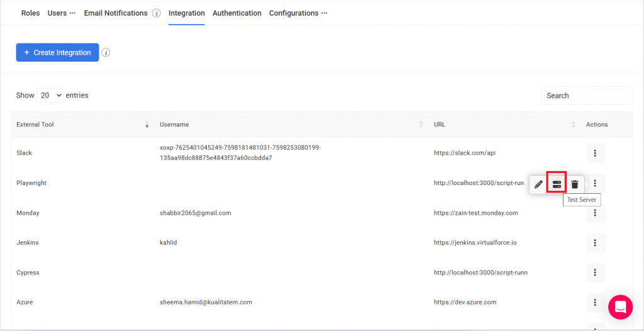The width and height of the screenshot is (644, 331).
Task: Sort by URL column arrows
Action: (x=574, y=125)
